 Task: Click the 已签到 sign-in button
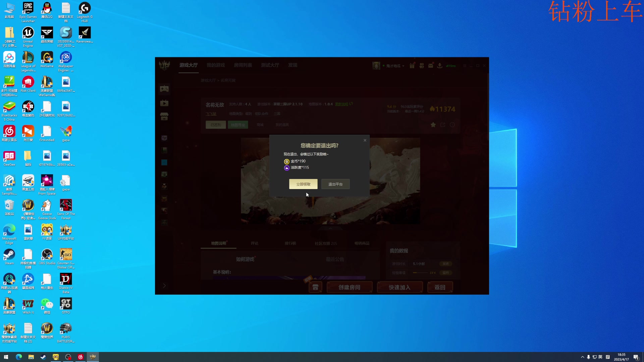216,125
